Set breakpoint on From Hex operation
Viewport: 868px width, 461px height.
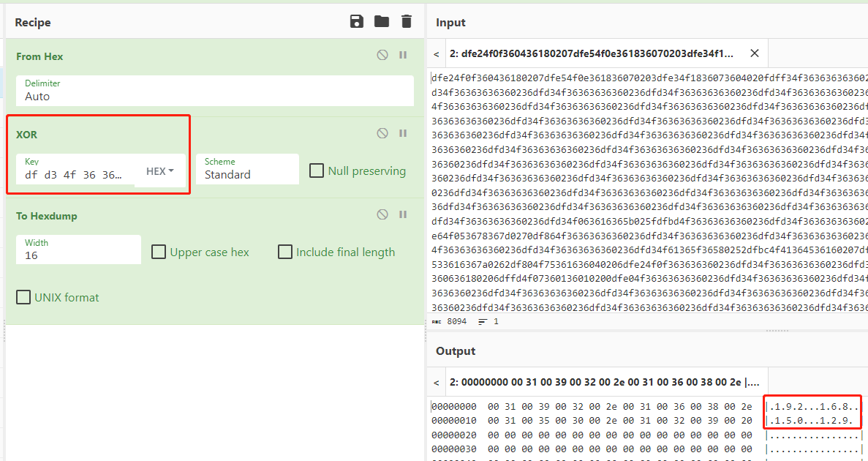(x=403, y=55)
